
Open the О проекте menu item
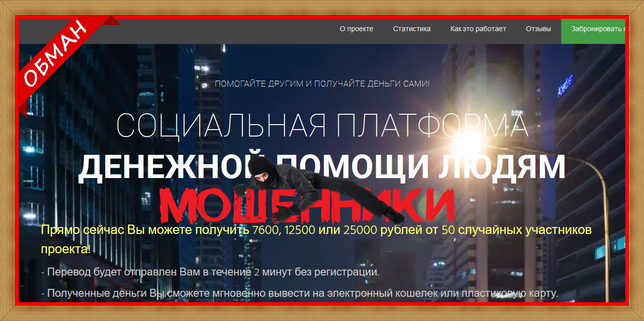[x=357, y=29]
